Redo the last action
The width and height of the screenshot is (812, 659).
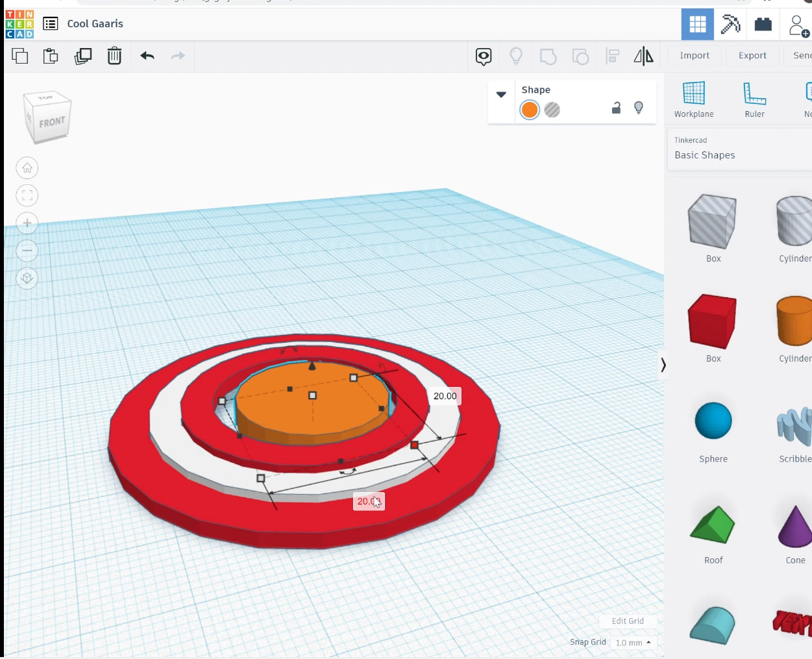pyautogui.click(x=178, y=56)
